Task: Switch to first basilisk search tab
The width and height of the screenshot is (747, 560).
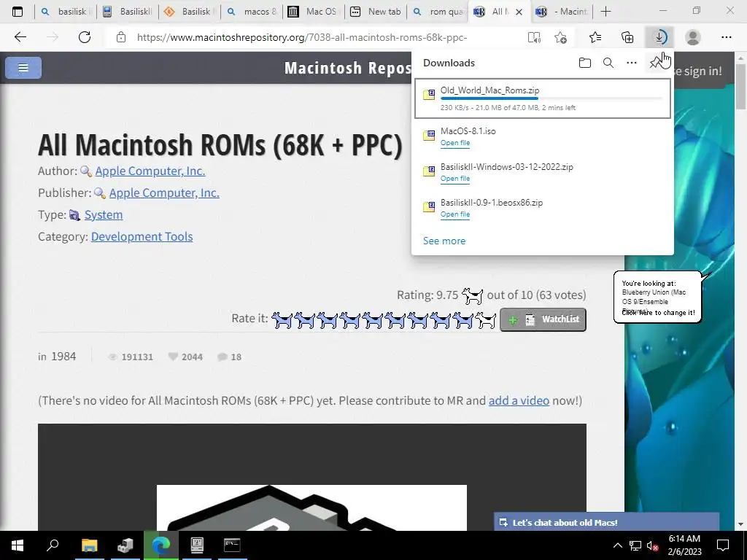Action: click(x=65, y=12)
